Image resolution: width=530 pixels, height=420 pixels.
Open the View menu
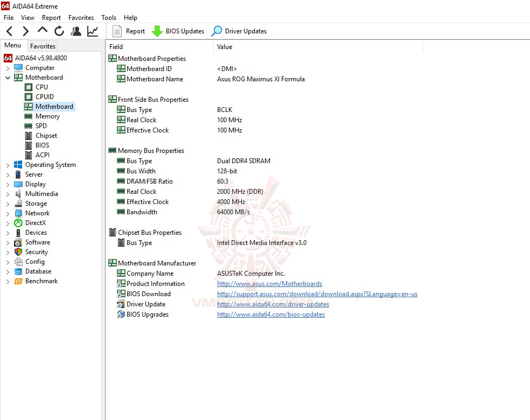(27, 18)
